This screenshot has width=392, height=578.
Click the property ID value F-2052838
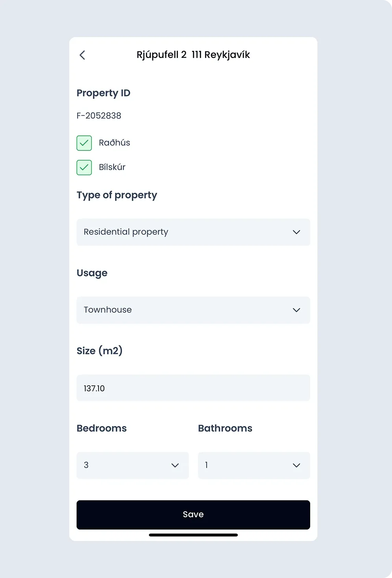(x=99, y=116)
